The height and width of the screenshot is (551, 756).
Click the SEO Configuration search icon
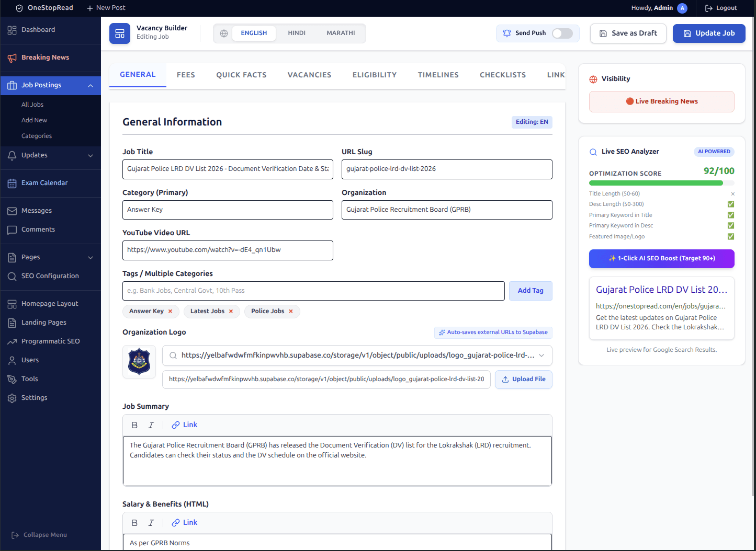point(12,277)
